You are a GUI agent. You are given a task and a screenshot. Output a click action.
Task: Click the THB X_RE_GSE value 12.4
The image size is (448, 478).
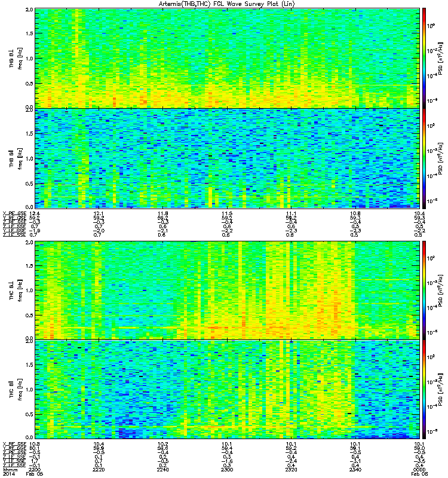[x=34, y=213]
